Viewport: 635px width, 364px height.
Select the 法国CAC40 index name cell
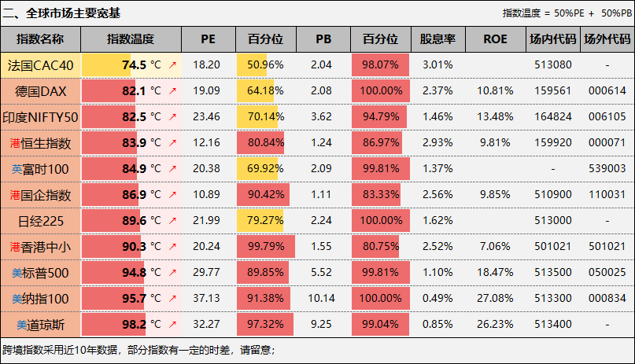point(40,65)
